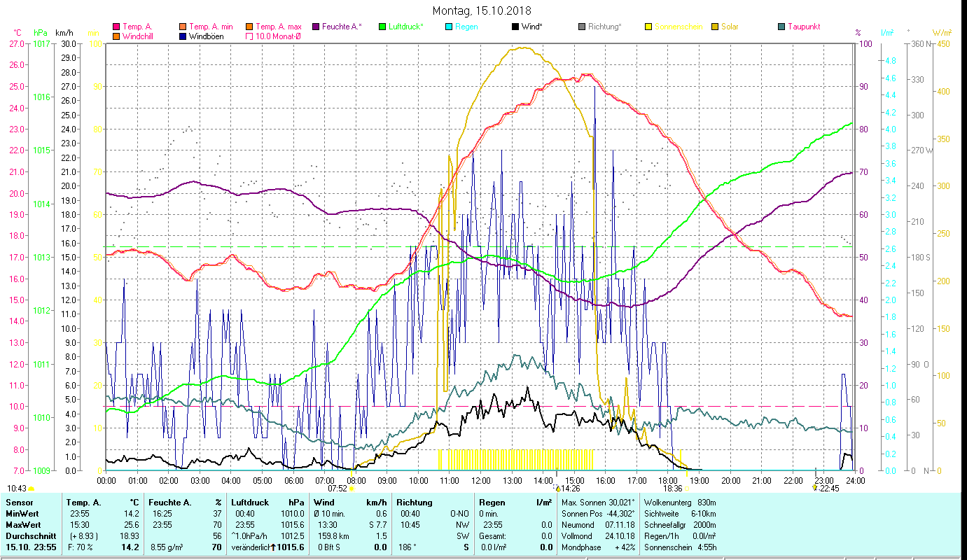Click the sun icon next to 10:43
This screenshot has height=560, width=967.
(x=31, y=489)
